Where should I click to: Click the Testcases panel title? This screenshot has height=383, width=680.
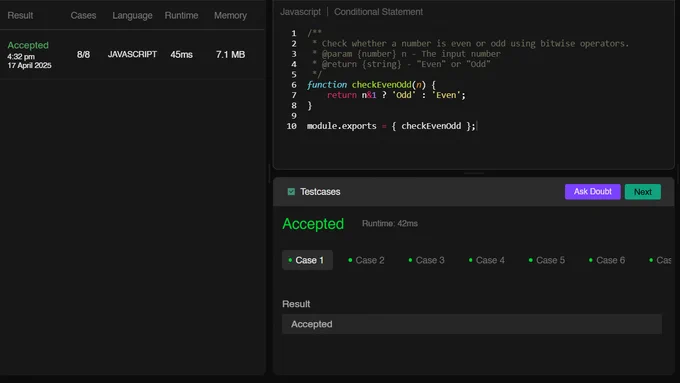(x=320, y=192)
